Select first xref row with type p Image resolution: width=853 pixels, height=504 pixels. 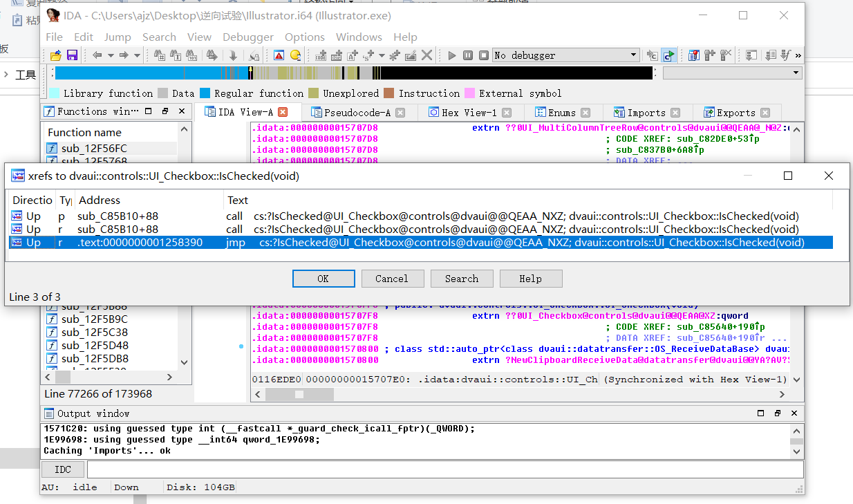click(x=422, y=216)
